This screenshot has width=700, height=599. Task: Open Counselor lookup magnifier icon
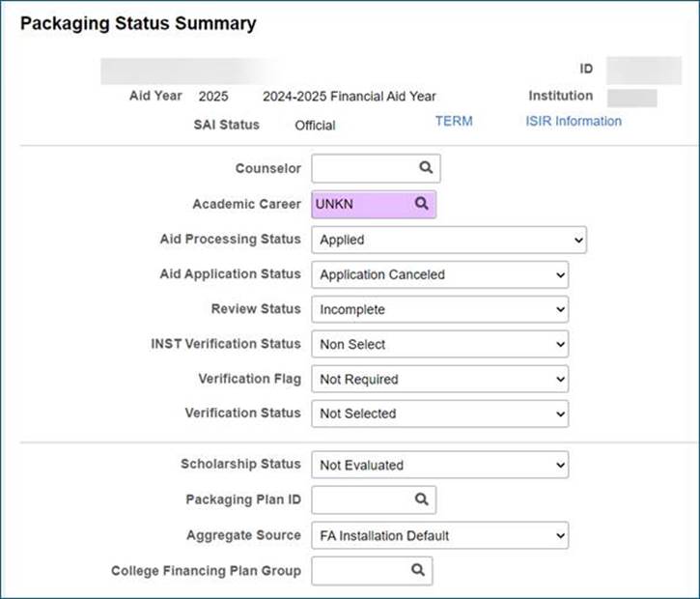pos(426,167)
